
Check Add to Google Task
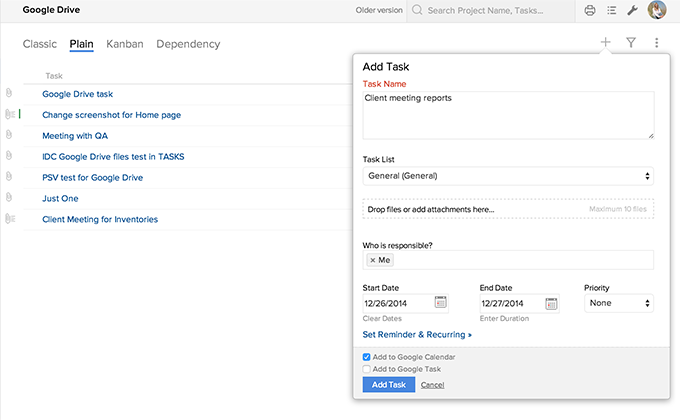366,369
